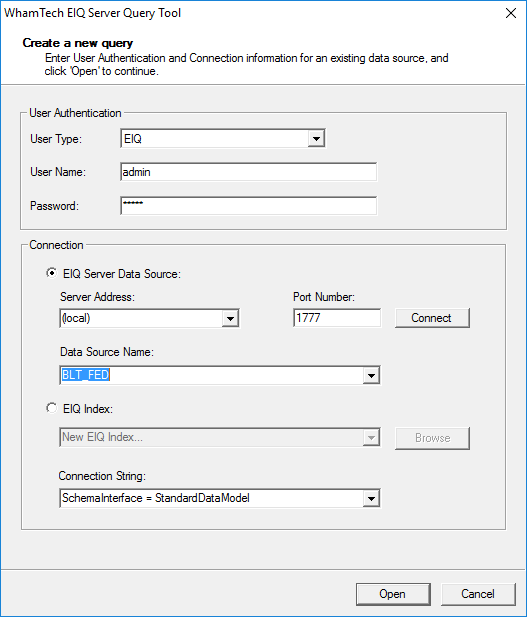Viewport: 527px width, 617px height.
Task: Close the WhamTech EIQ Server Query Tool window
Action: (x=511, y=13)
